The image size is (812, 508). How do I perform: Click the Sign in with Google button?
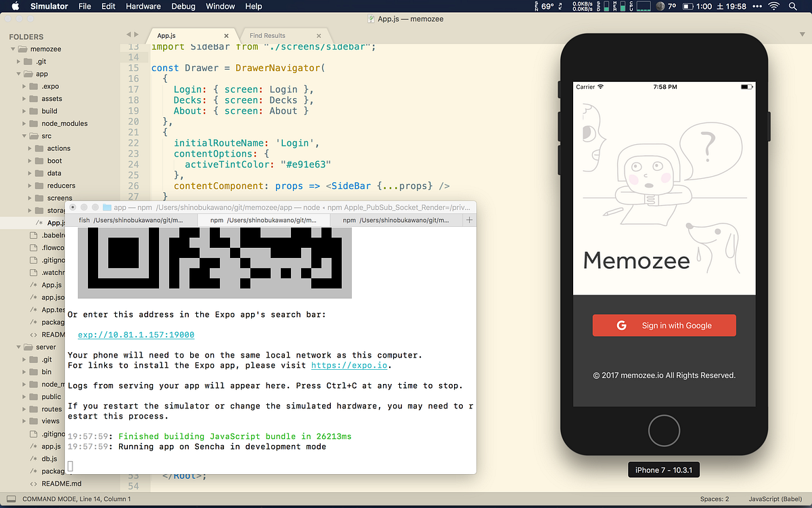pos(664,325)
